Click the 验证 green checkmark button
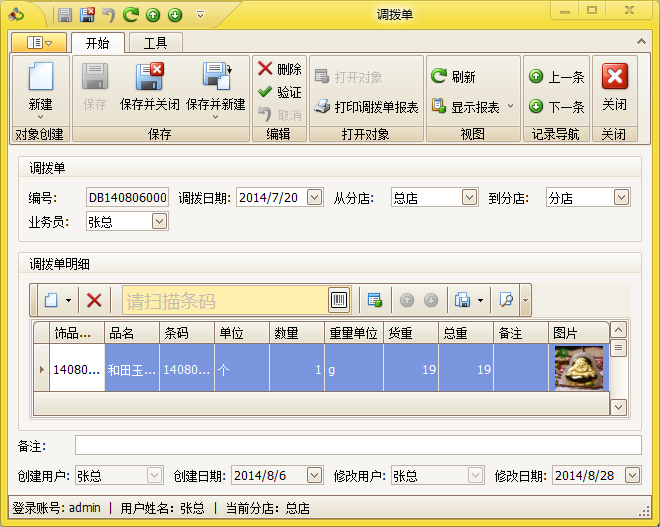The image size is (660, 527). [x=279, y=92]
